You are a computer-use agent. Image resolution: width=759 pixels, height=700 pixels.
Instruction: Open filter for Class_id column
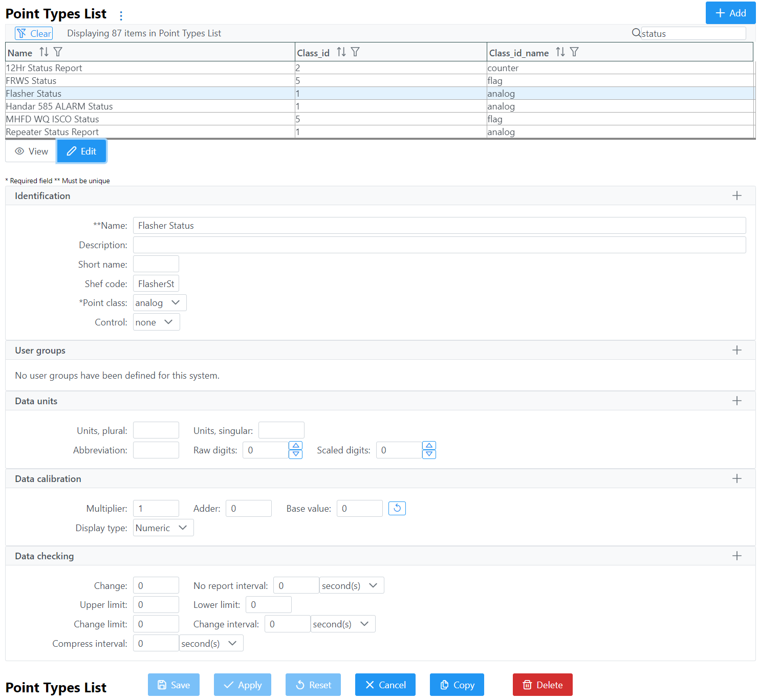coord(355,52)
